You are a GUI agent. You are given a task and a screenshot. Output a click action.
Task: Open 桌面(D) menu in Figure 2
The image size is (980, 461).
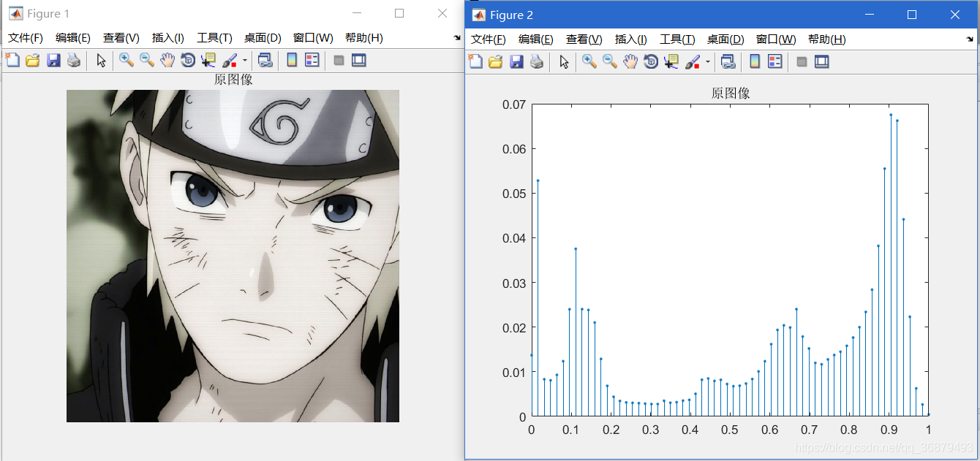pos(725,39)
